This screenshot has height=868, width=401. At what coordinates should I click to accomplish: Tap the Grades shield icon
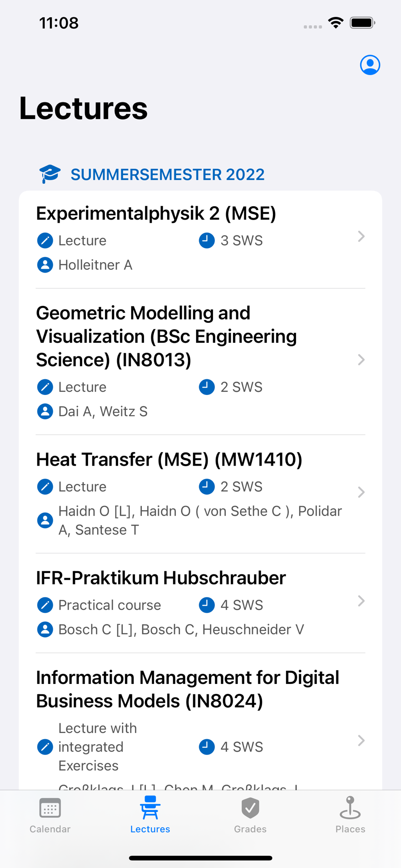tap(250, 808)
